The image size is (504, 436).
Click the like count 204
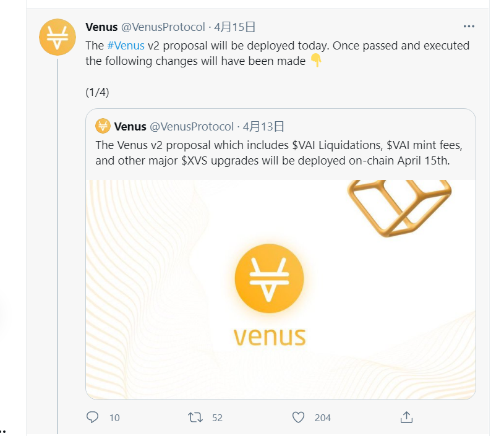(x=322, y=418)
